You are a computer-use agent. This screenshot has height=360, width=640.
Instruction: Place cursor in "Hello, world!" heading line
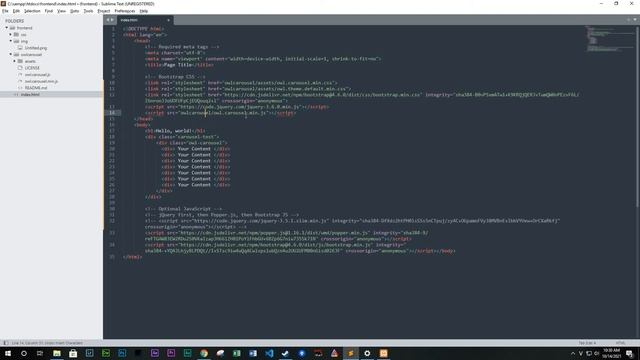coord(176,131)
